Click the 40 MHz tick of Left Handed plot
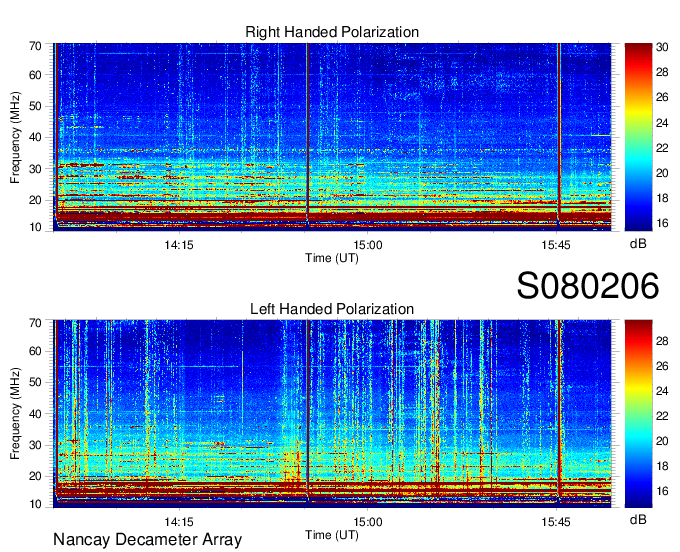 tap(36, 414)
